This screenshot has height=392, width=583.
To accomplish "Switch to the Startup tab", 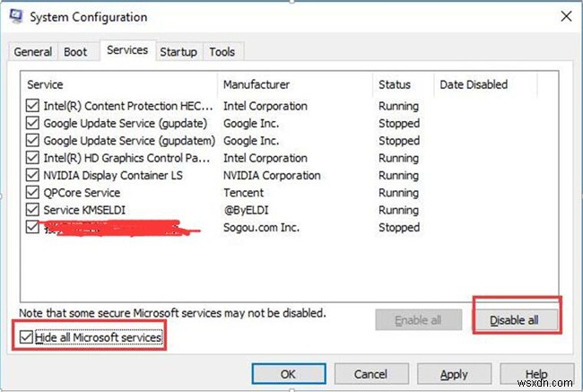I will [178, 52].
